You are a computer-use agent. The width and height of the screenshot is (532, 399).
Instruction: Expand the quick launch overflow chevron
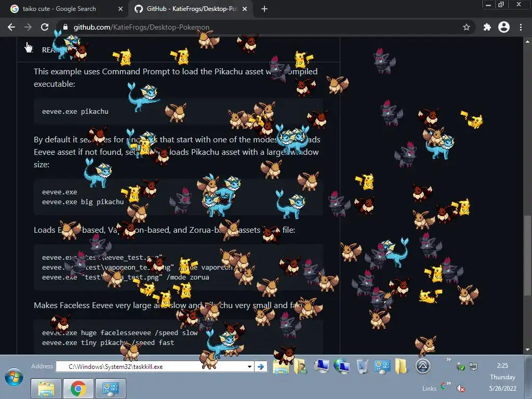click(x=448, y=360)
